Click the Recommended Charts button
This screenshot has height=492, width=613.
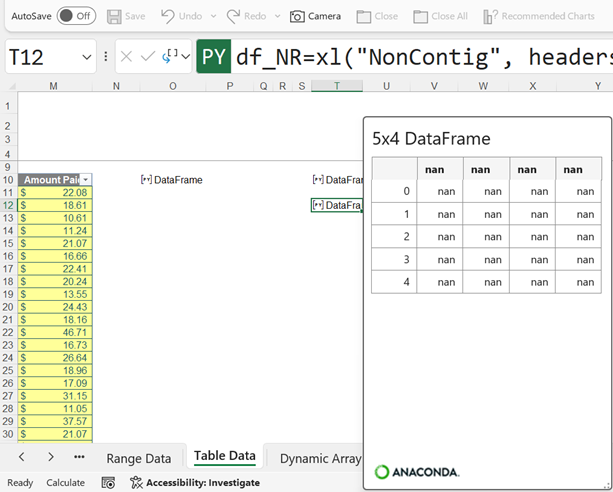pos(538,16)
